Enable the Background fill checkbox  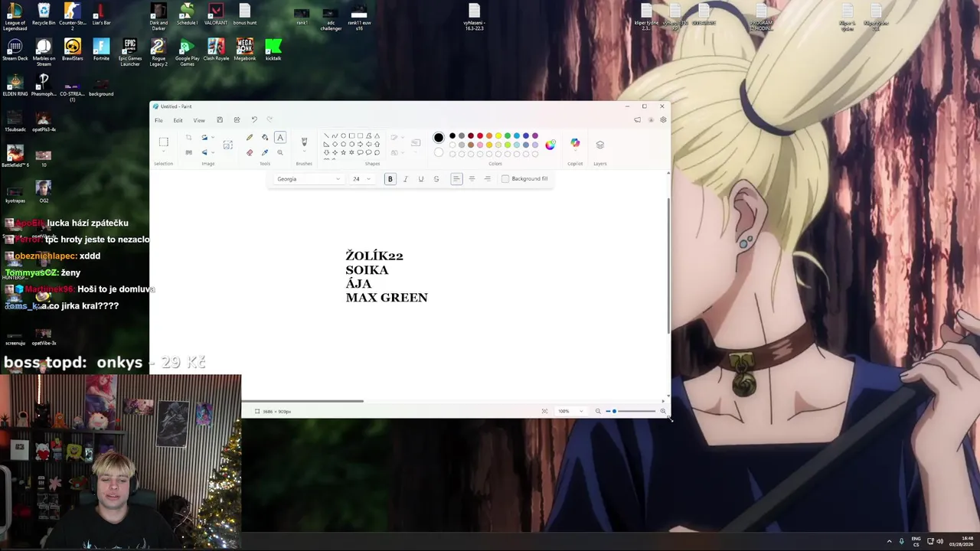click(505, 179)
